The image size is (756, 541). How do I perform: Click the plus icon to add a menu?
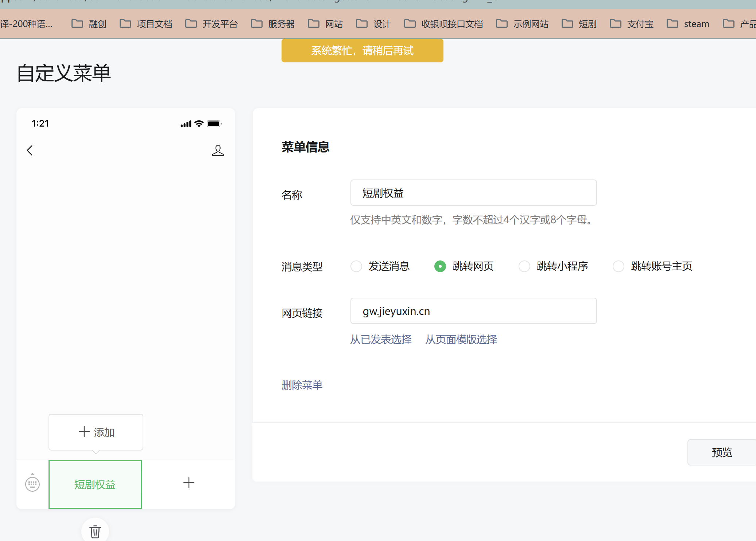point(189,483)
